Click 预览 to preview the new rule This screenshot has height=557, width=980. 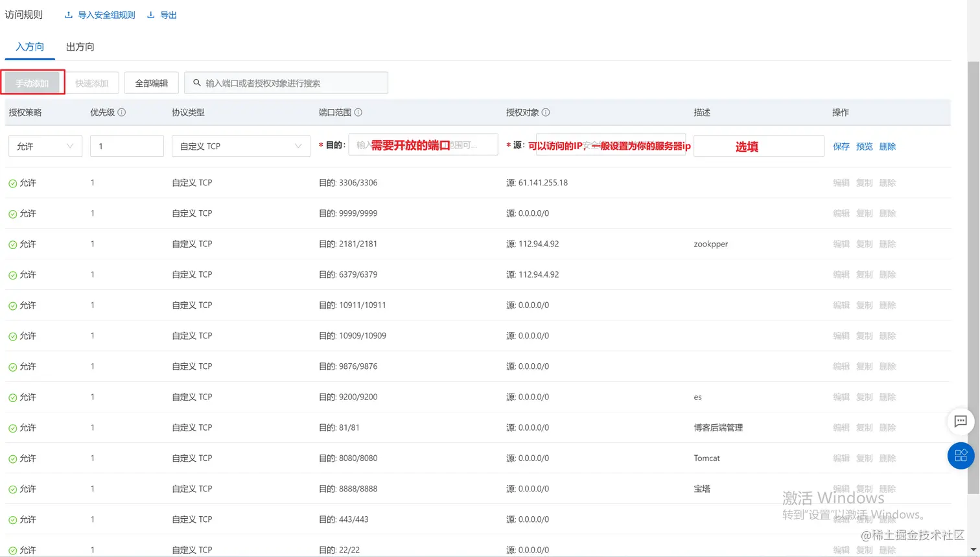tap(865, 147)
